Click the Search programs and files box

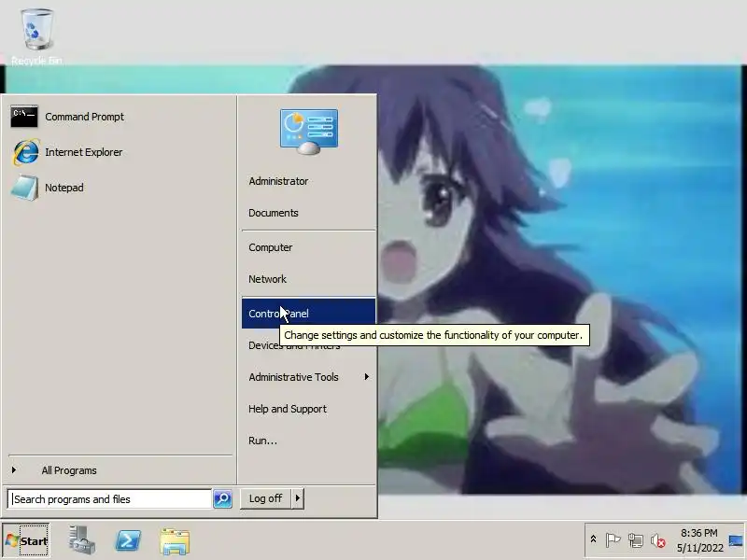click(109, 499)
